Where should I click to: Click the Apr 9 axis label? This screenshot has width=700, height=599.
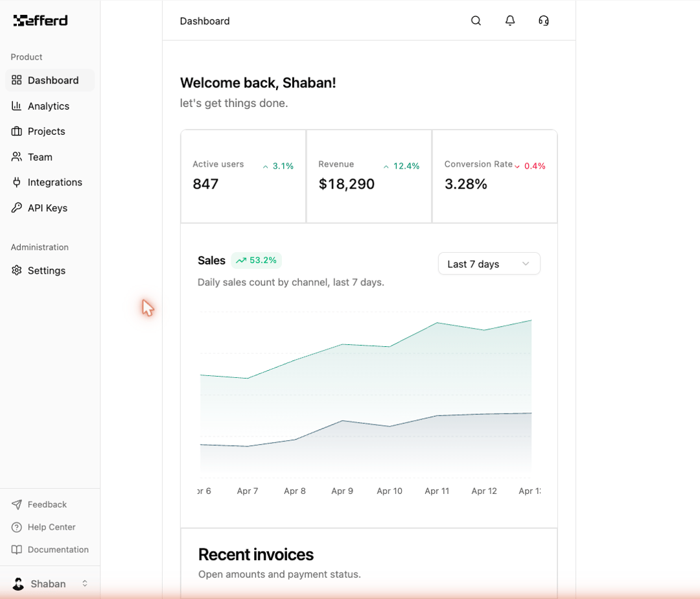coord(342,491)
